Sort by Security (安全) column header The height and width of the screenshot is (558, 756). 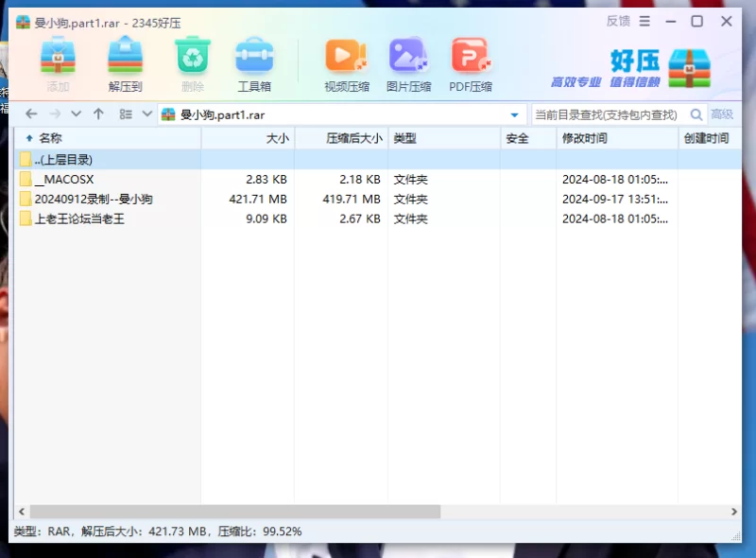(528, 138)
